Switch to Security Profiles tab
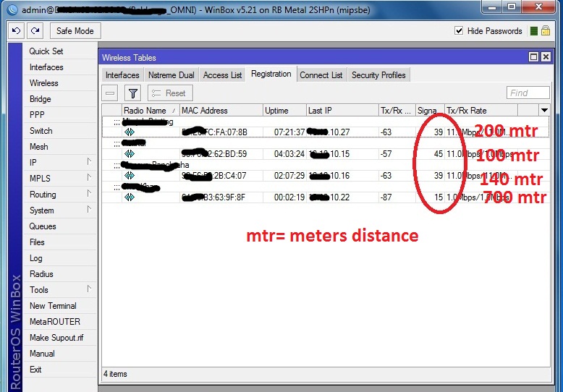 (378, 75)
